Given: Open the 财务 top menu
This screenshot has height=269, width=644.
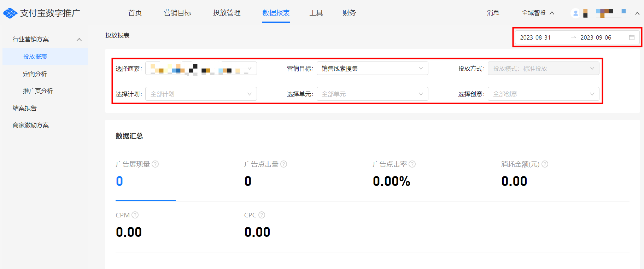Looking at the screenshot, I should click(x=349, y=13).
